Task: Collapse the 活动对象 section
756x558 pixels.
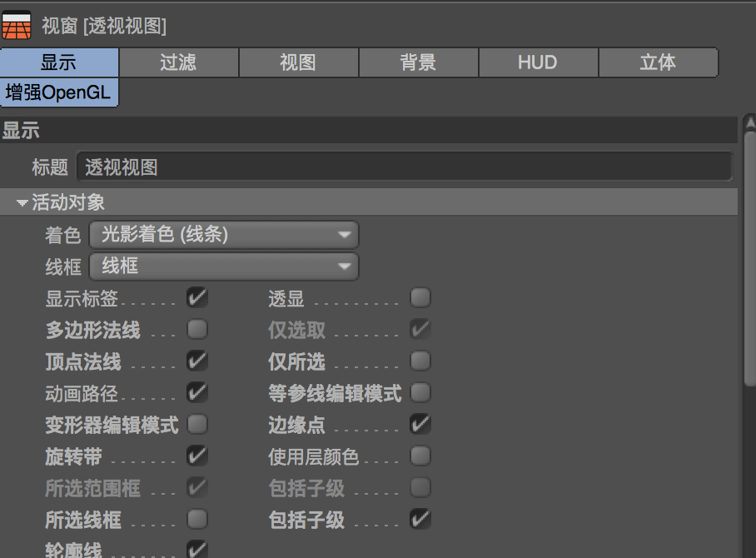Action: coord(22,202)
